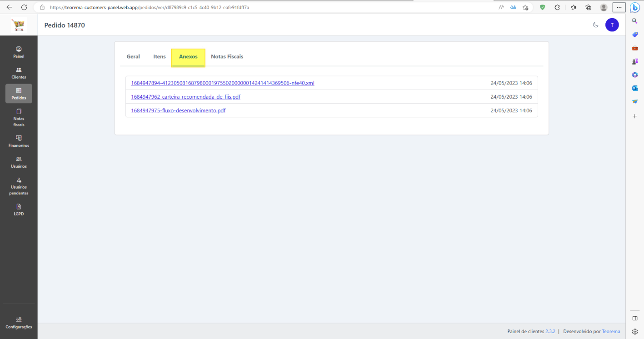
Task: Open the nfe40.xml attachment link
Action: pos(223,83)
